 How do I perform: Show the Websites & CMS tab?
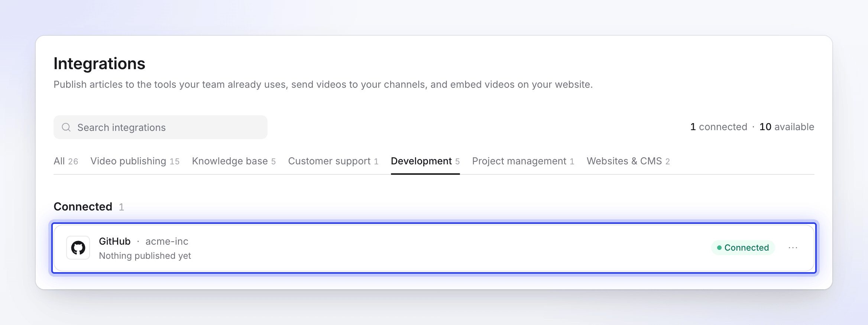pyautogui.click(x=628, y=161)
